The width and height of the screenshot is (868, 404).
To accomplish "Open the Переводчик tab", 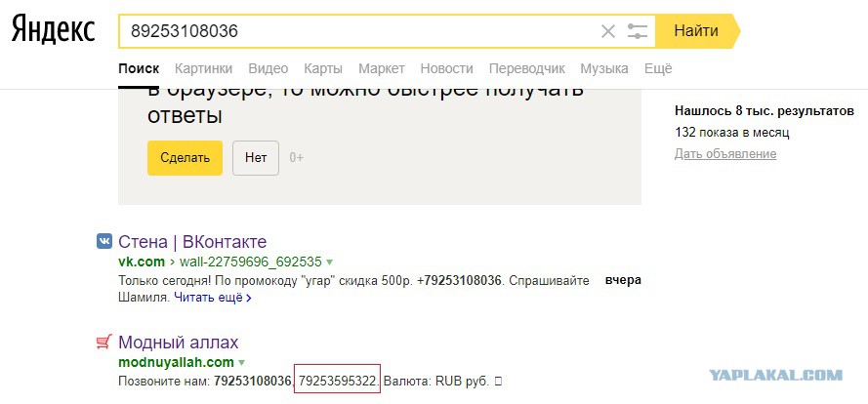I will 527,68.
